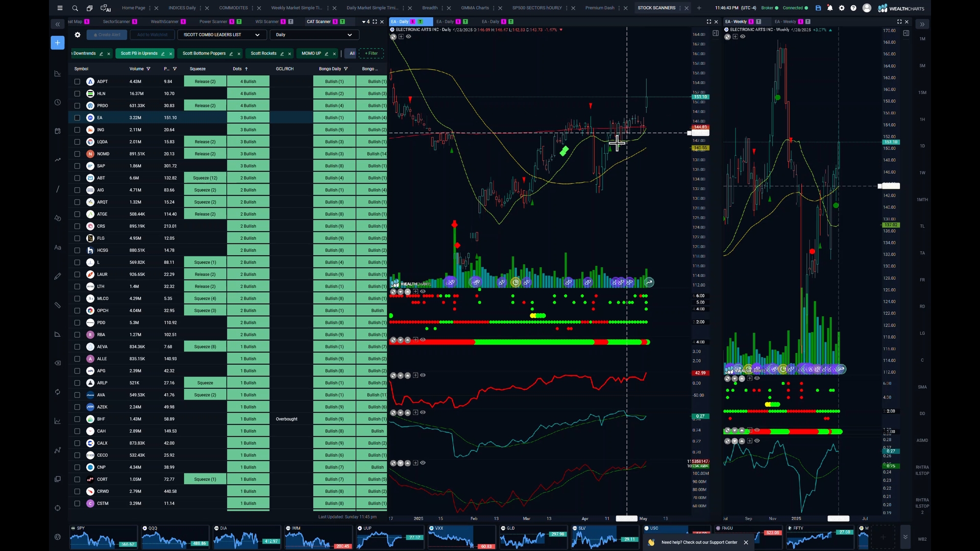This screenshot has width=980, height=551.
Task: Open the ISCOTT COMBO LEADERS LIST dropdown
Action: tap(222, 35)
